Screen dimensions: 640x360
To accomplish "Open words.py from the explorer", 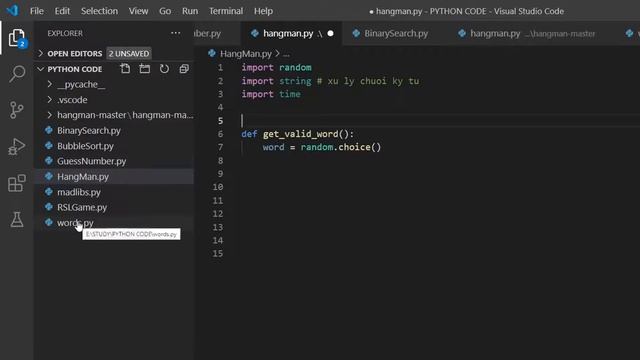I will coord(75,222).
